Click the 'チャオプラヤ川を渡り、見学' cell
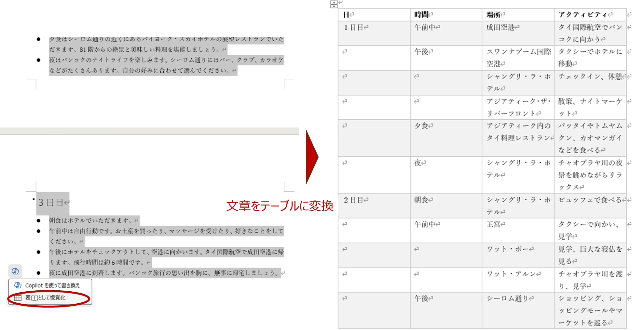 tap(590, 280)
